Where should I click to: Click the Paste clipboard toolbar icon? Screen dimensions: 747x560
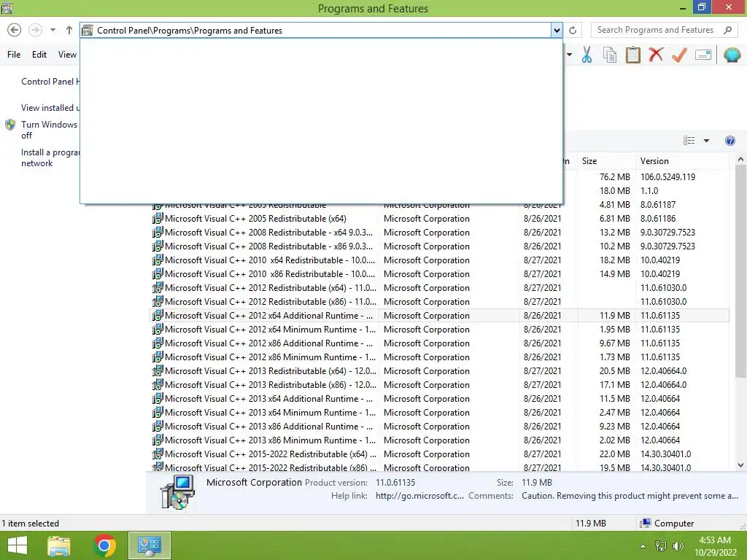pyautogui.click(x=632, y=55)
